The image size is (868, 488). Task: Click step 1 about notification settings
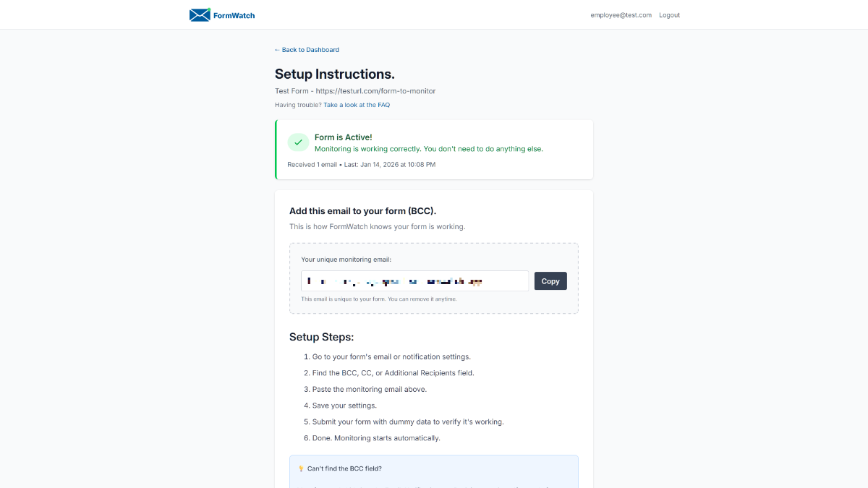(x=391, y=357)
